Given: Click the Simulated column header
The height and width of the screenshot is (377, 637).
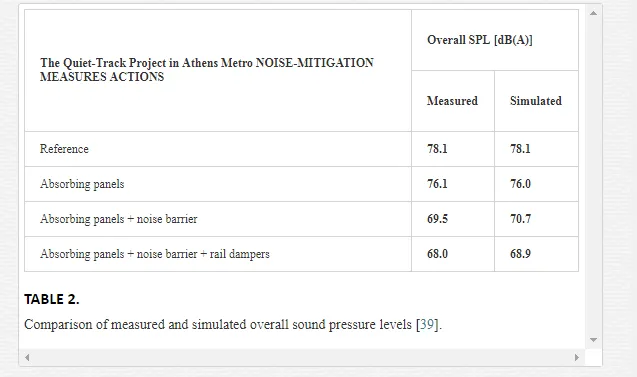Looking at the screenshot, I should [536, 101].
